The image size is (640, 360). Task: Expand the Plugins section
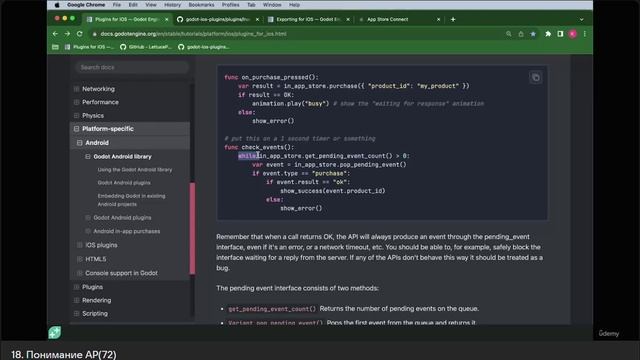(x=76, y=287)
